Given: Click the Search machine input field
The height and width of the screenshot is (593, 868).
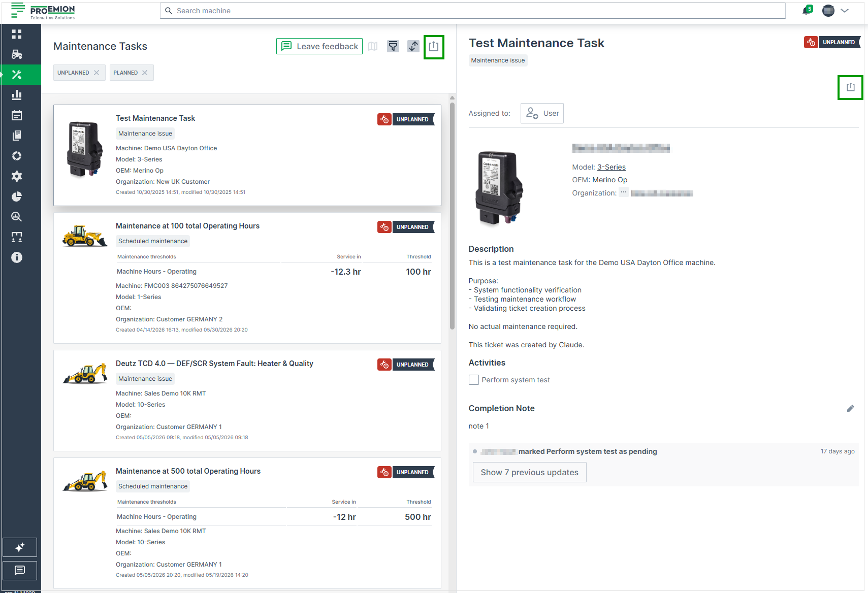Looking at the screenshot, I should pyautogui.click(x=473, y=11).
